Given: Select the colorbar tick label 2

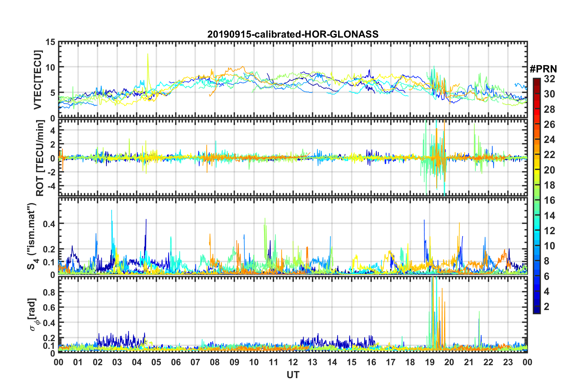Looking at the screenshot, I should point(547,307).
